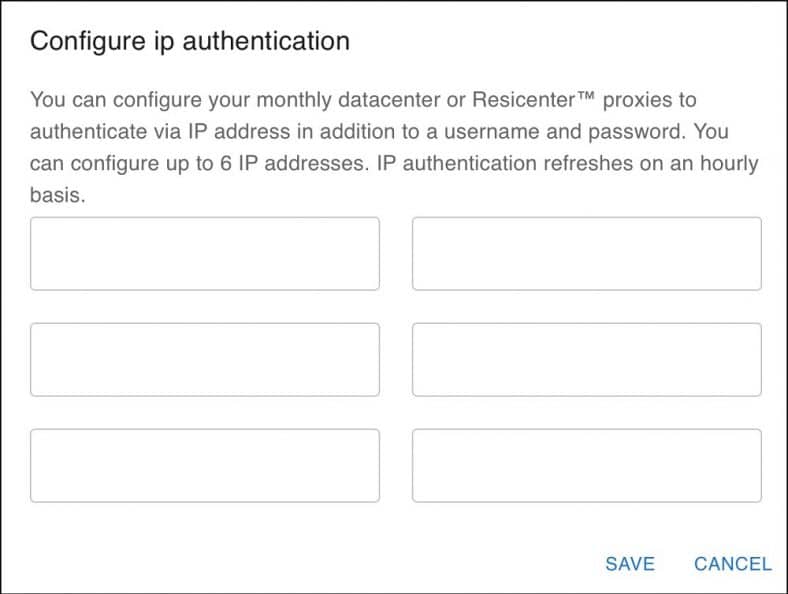Click the "Configure ip authentication" heading
The width and height of the screenshot is (788, 594).
pos(190,41)
